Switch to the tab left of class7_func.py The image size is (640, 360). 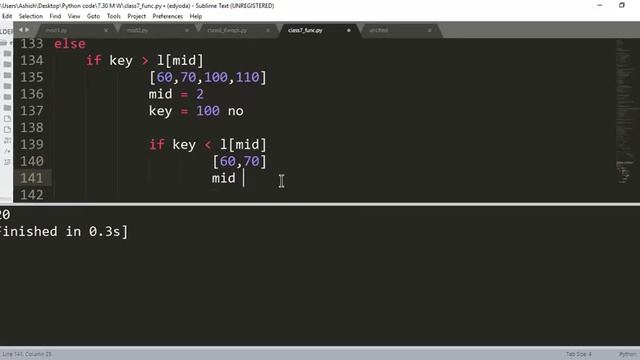coord(227,30)
